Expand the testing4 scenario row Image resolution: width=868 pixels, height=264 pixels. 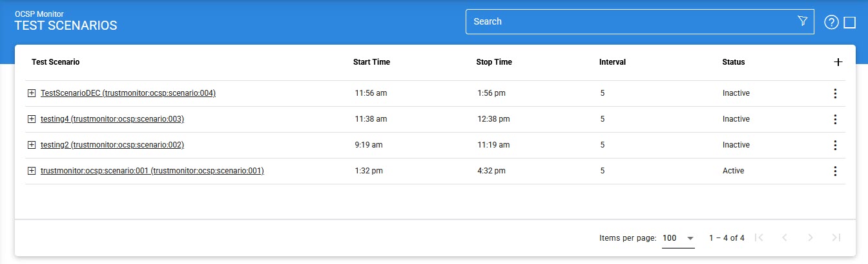[x=32, y=119]
